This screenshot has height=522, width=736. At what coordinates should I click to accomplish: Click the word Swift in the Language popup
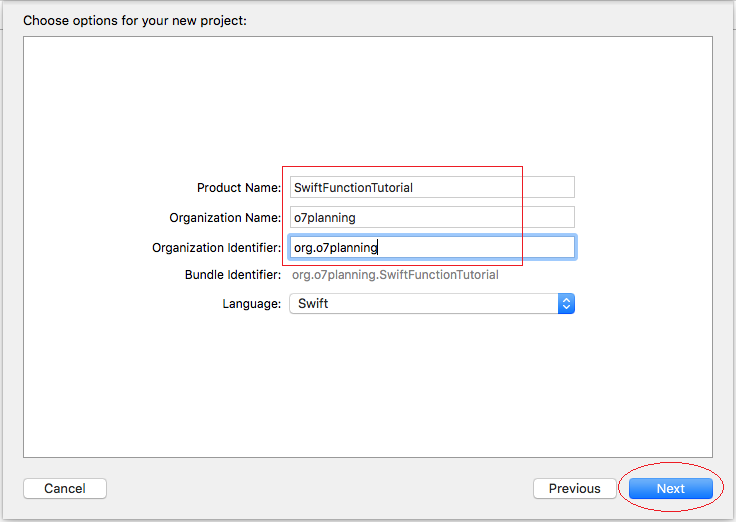pyautogui.click(x=313, y=304)
